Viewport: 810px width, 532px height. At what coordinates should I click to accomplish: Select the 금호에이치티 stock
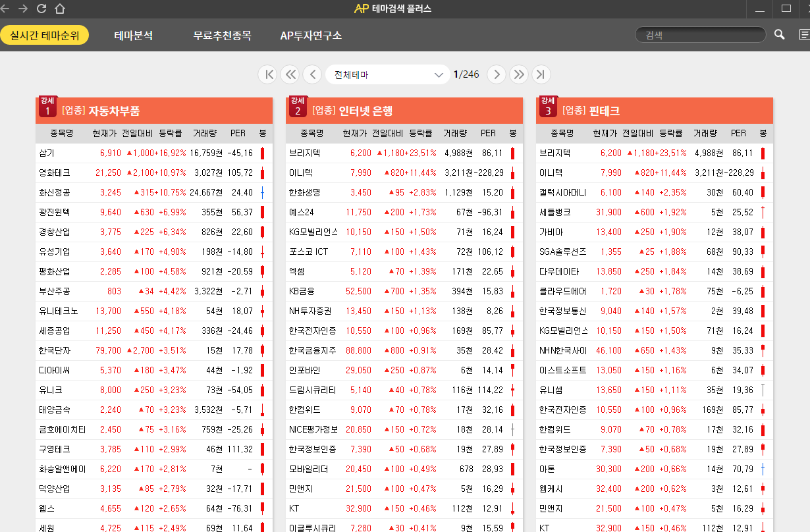click(x=62, y=430)
